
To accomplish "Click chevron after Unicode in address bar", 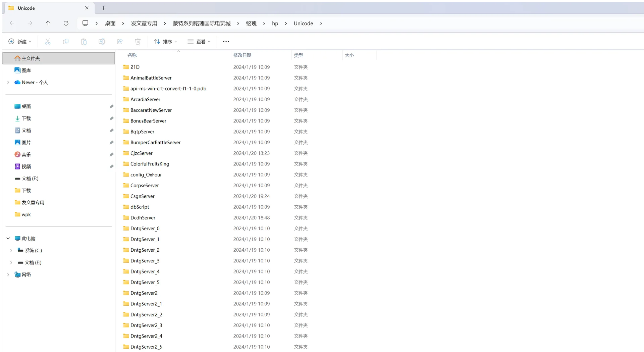I will pos(321,23).
